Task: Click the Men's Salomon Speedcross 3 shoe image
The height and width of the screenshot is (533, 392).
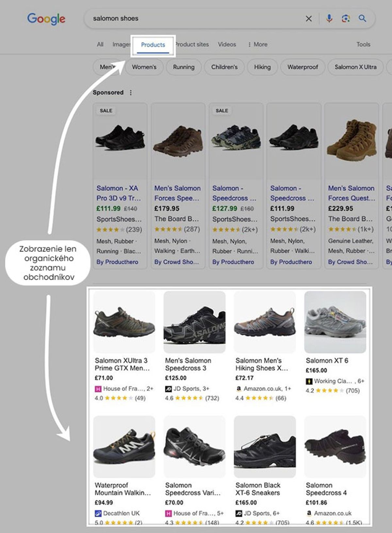Action: tap(194, 322)
